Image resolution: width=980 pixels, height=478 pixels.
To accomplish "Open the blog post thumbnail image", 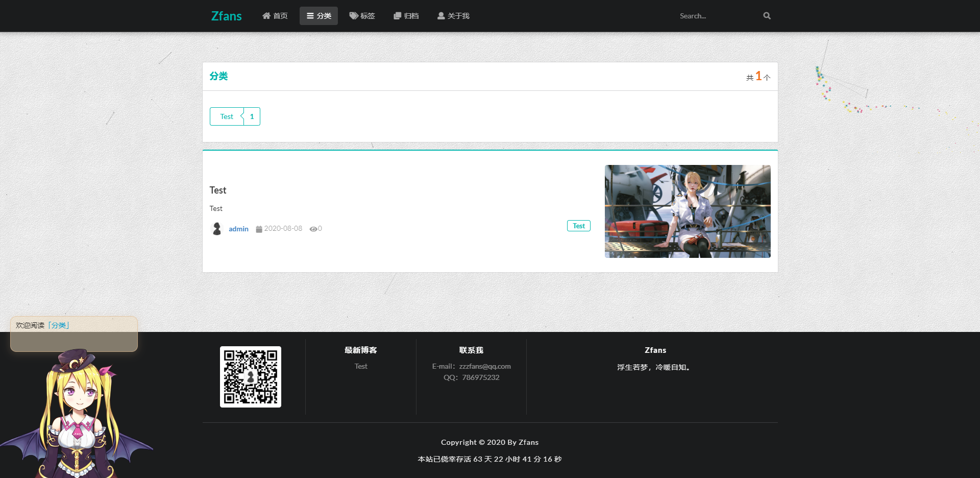I will pyautogui.click(x=687, y=211).
